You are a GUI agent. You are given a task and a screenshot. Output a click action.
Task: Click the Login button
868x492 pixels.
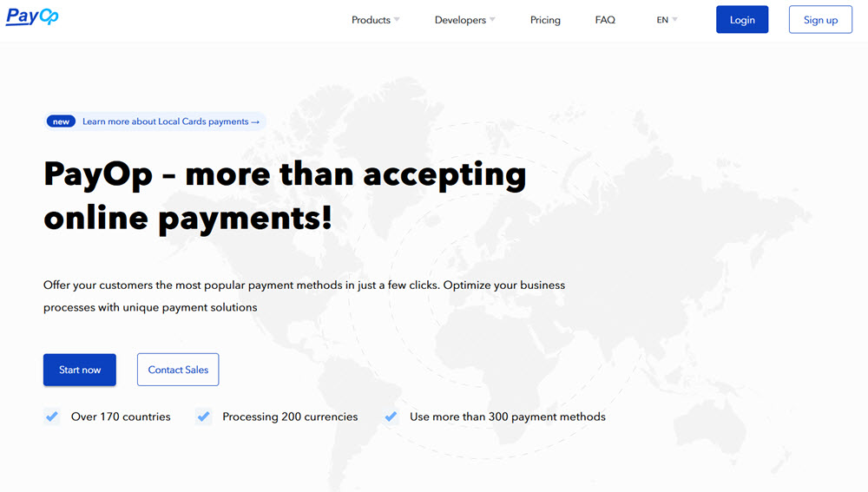(x=742, y=19)
